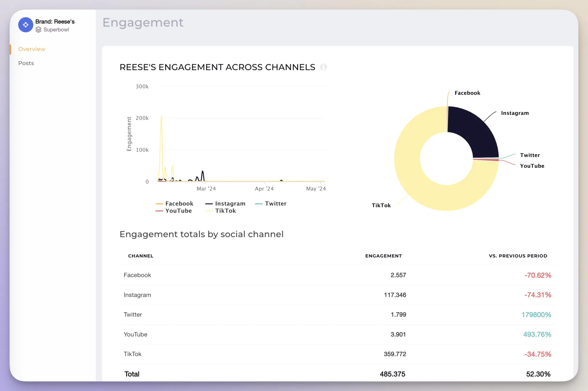Screen dimensions: 588x391
Task: Click Twitter engagement value 1.799
Action: click(398, 315)
